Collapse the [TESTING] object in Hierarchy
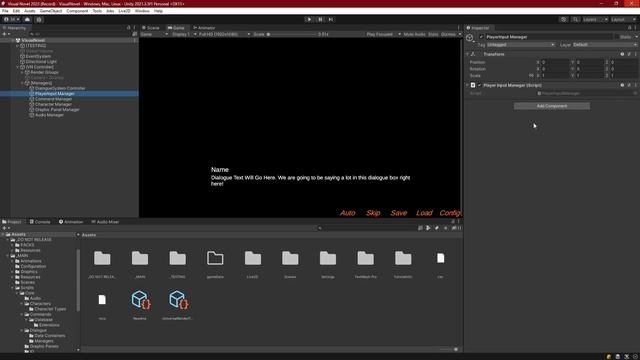 tap(18, 46)
